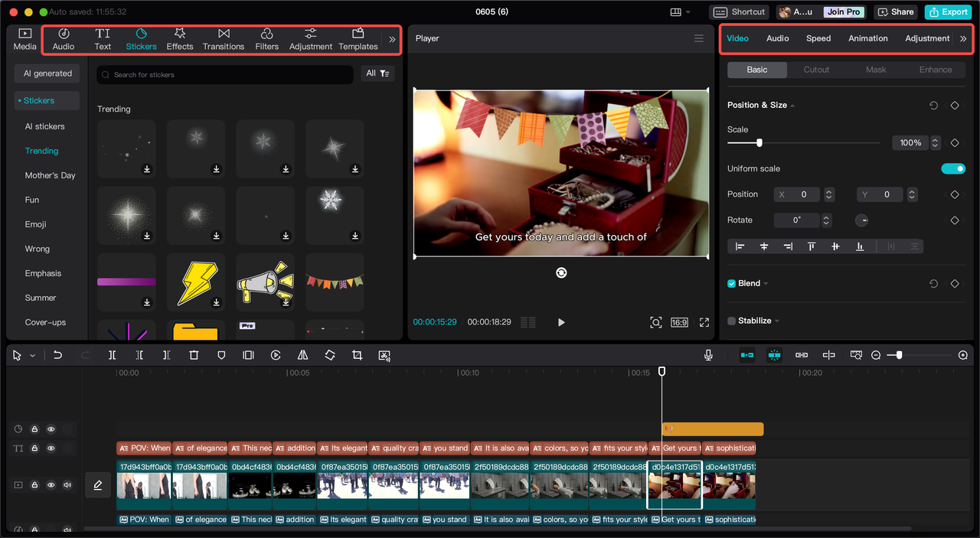Click the Undo arrow in timeline toolbar
Image resolution: width=980 pixels, height=538 pixels.
pos(57,355)
